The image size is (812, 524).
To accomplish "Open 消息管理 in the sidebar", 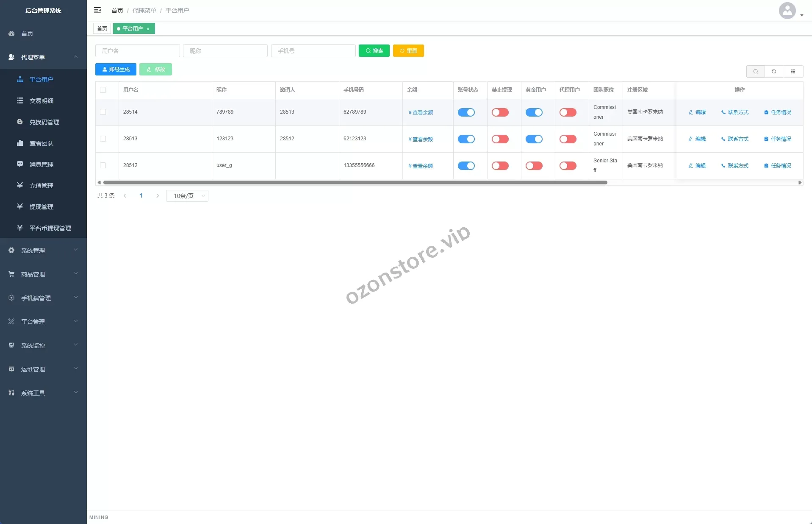I will coord(41,164).
